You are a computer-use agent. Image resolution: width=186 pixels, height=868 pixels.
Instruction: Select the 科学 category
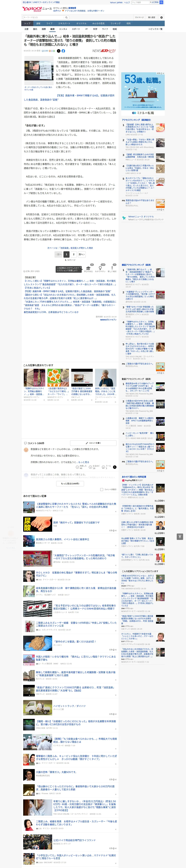(x=95, y=29)
